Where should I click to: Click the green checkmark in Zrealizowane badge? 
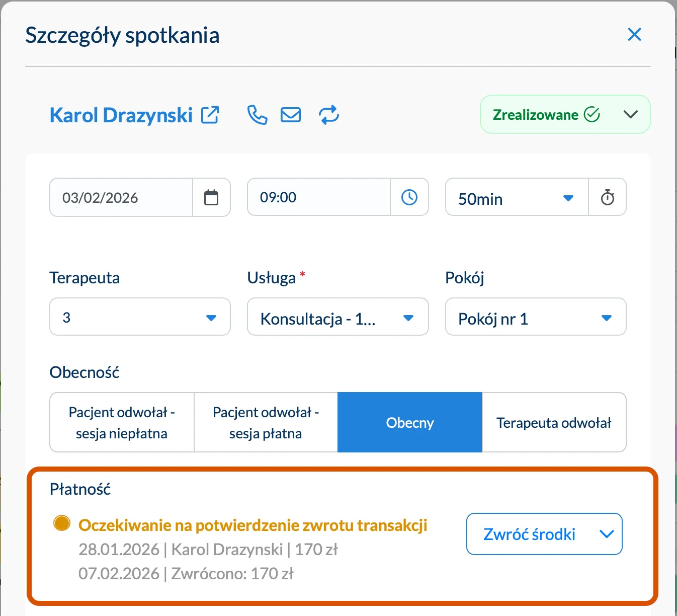pos(594,114)
